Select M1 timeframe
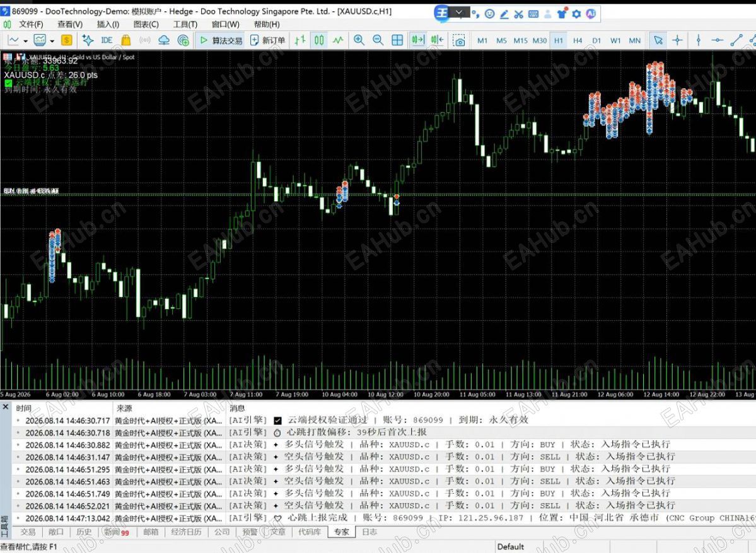The image size is (756, 553). 482,41
